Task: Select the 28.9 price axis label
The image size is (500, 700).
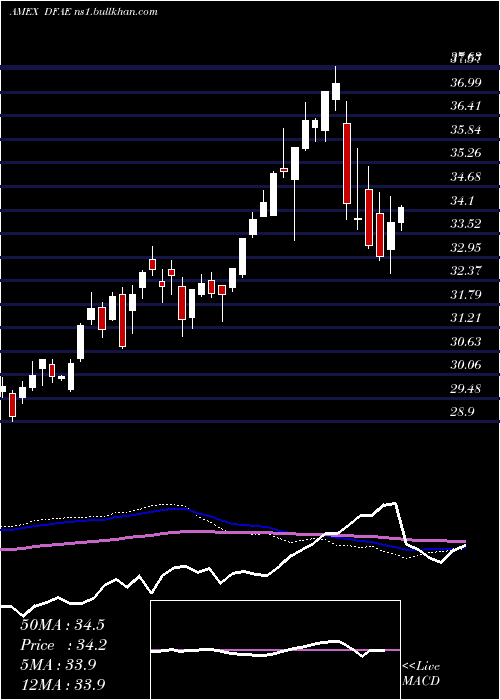Action: tap(462, 412)
